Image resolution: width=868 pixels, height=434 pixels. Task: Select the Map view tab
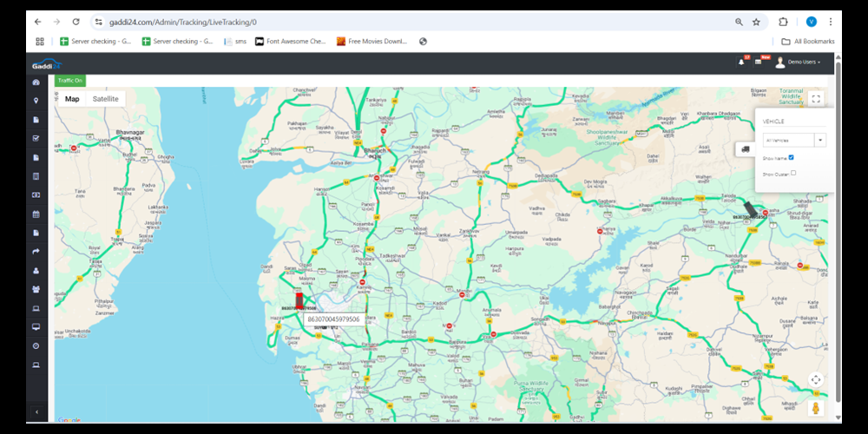[72, 99]
